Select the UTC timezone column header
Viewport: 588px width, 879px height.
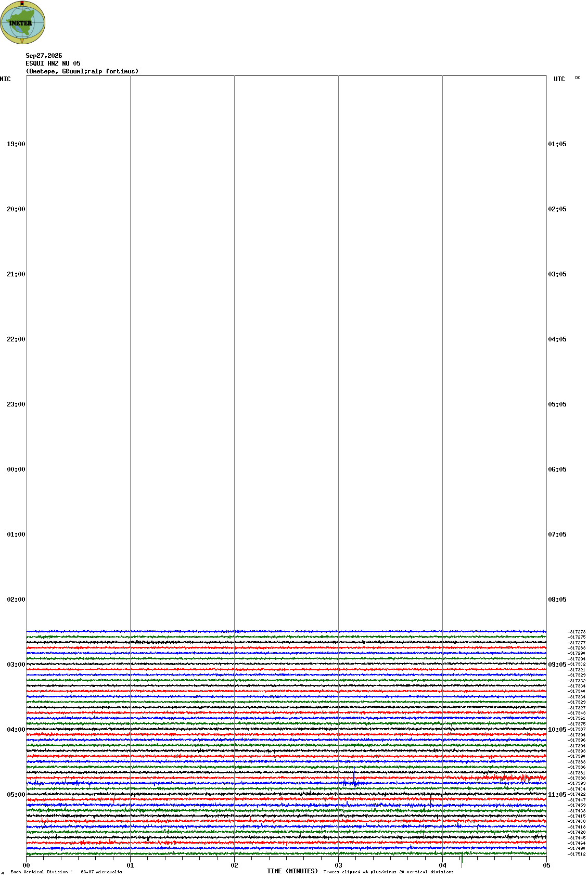pos(559,79)
